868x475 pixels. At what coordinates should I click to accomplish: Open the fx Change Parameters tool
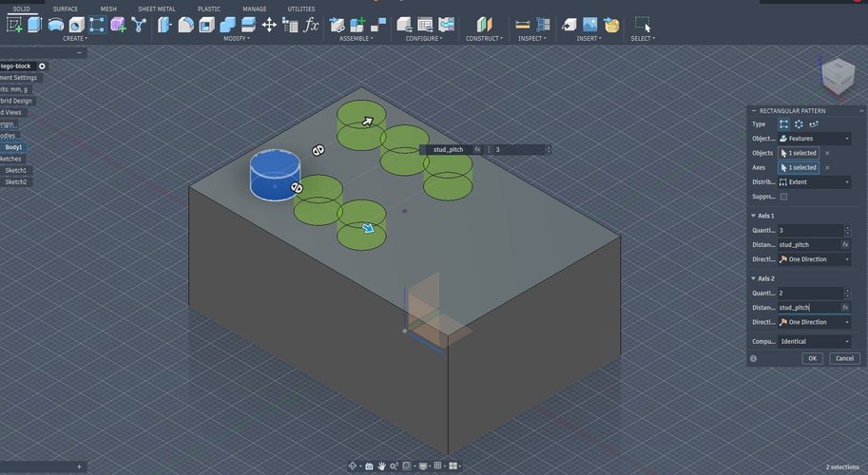click(x=312, y=25)
